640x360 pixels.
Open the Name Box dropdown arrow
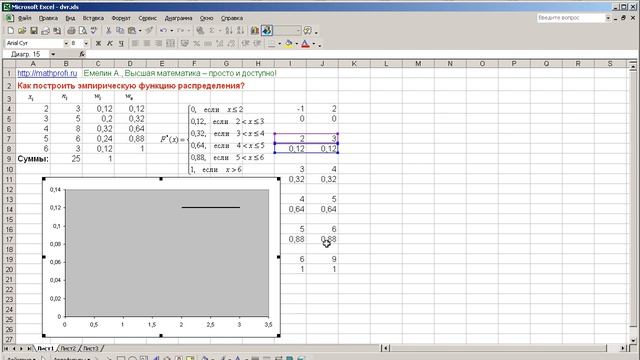(53, 54)
